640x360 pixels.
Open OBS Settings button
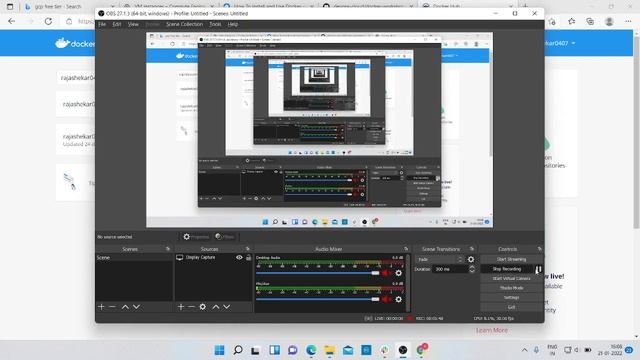tap(511, 298)
